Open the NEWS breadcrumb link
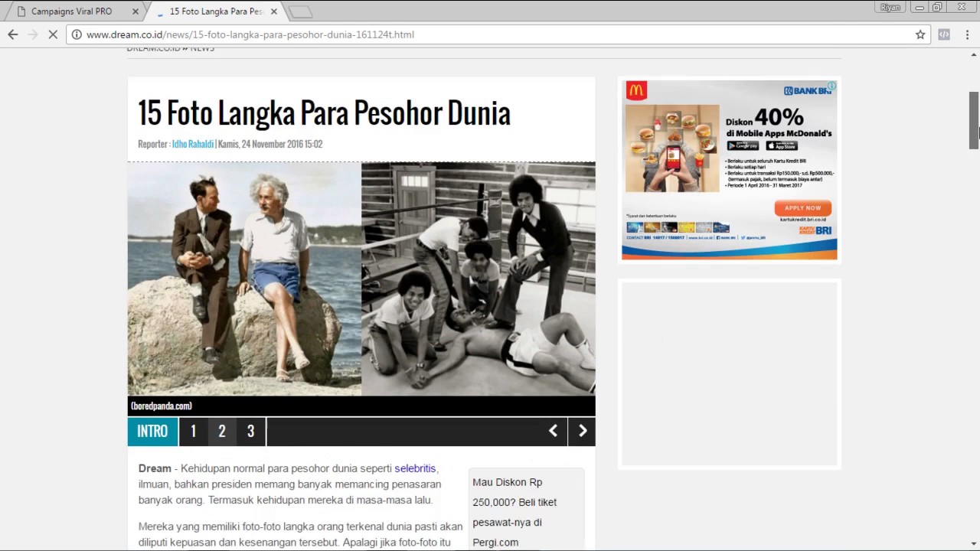980x551 pixels. coord(202,49)
